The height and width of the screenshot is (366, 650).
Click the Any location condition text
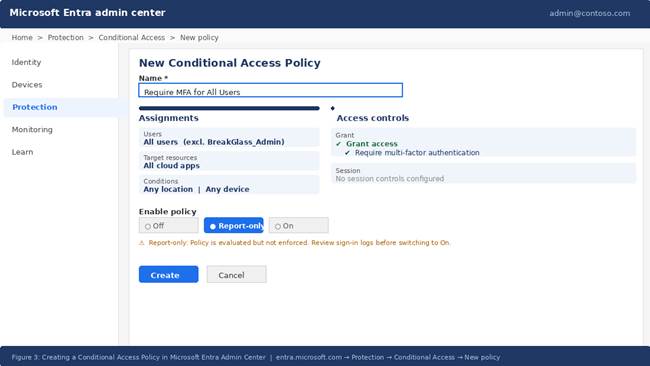(168, 189)
